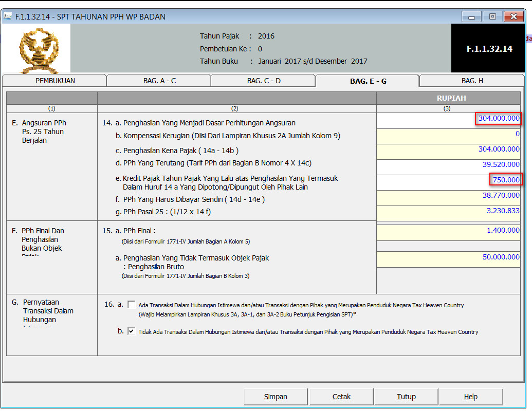Click the Cetak button
532x411 pixels.
coord(341,397)
